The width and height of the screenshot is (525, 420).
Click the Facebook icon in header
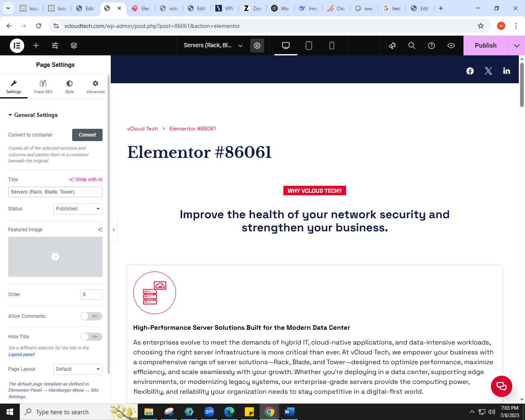[470, 71]
